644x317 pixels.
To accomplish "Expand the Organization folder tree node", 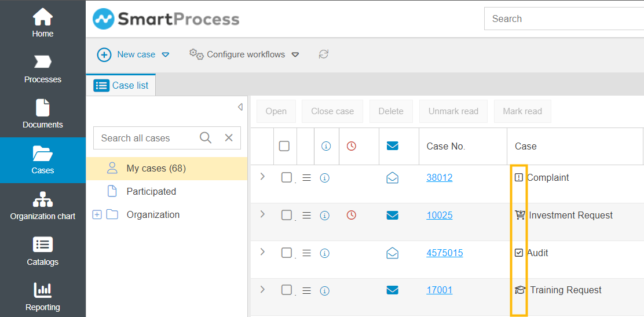I will (x=97, y=215).
